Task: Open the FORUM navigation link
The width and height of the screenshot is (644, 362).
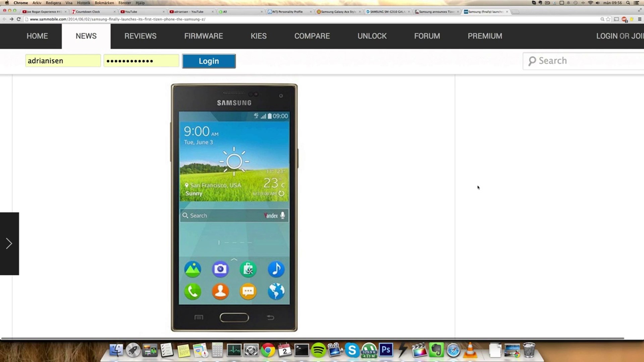Action: pyautogui.click(x=427, y=36)
